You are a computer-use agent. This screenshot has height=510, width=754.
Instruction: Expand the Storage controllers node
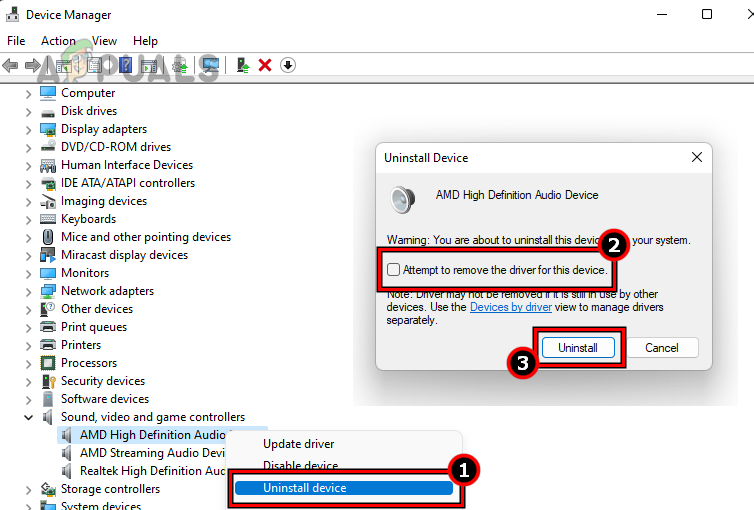(x=28, y=490)
